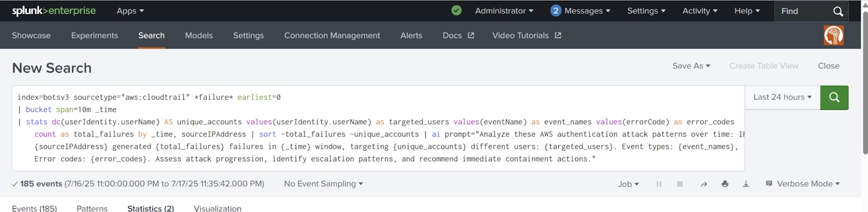
Task: Click the green health status checkmark
Action: 457,10
